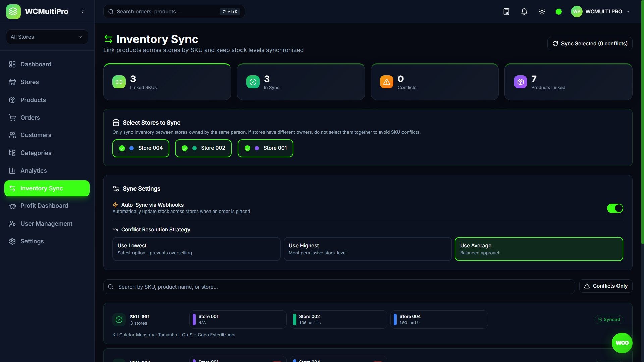Uncheck Store 002 sync chip
Image resolution: width=644 pixels, height=362 pixels.
203,148
